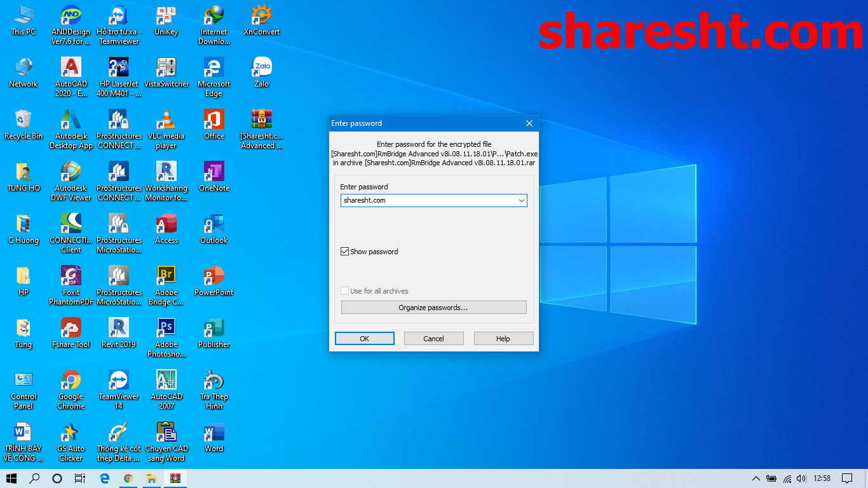Screen dimensions: 868x488
Task: Switch to WinRAR taskbar button
Action: [x=175, y=478]
